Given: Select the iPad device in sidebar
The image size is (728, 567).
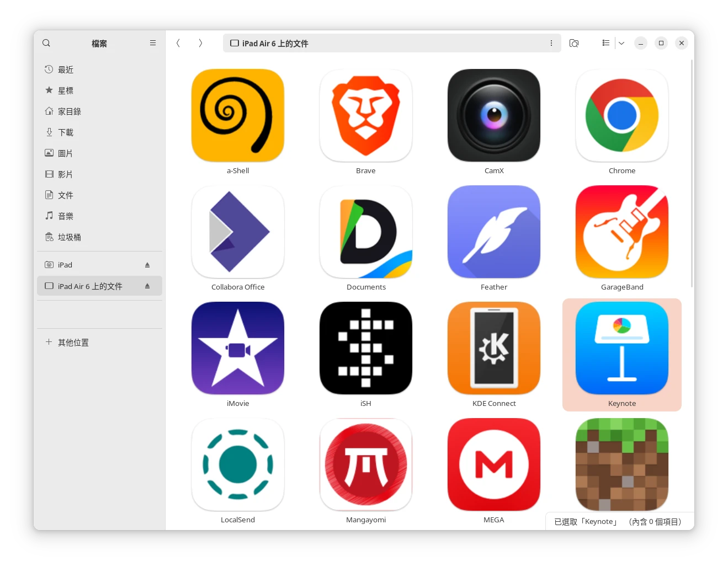Looking at the screenshot, I should [99, 265].
